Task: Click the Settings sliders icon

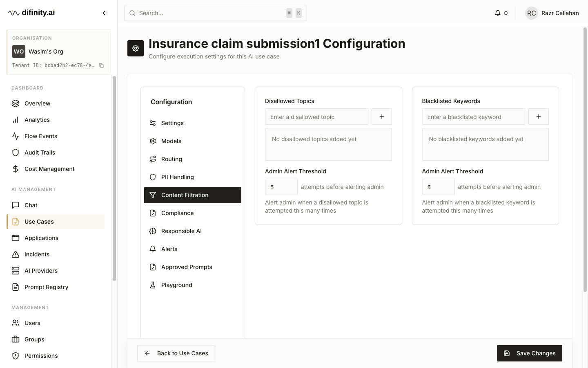Action: point(153,123)
